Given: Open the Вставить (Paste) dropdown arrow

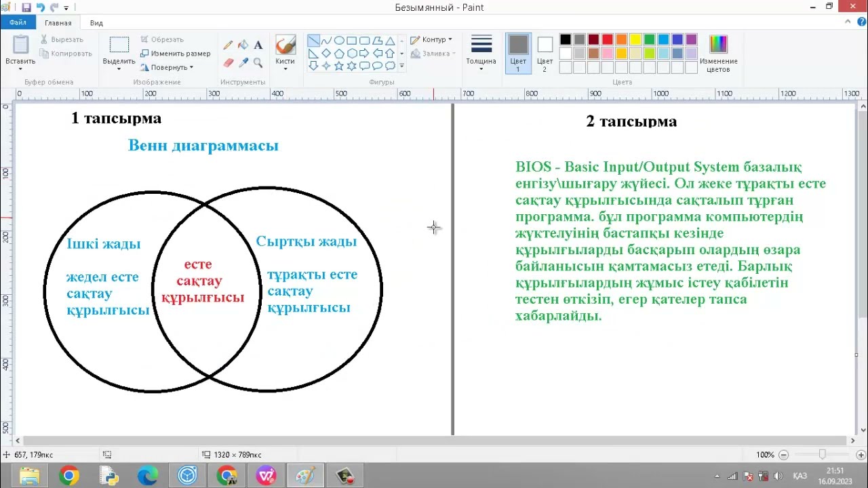Looking at the screenshot, I should 20,69.
